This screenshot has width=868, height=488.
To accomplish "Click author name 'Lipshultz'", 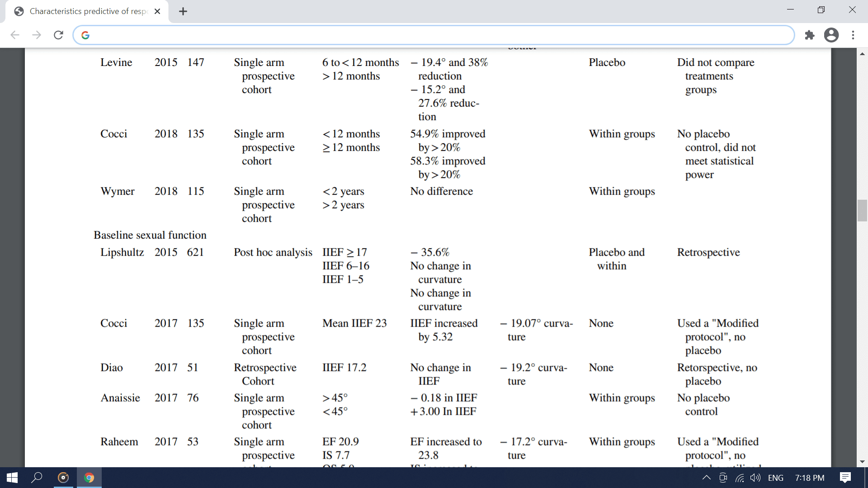I will 122,253.
